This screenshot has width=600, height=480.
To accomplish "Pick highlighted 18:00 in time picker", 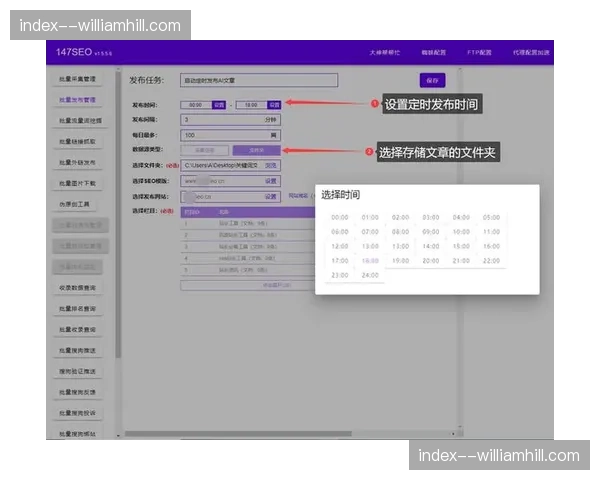I will coord(370,261).
